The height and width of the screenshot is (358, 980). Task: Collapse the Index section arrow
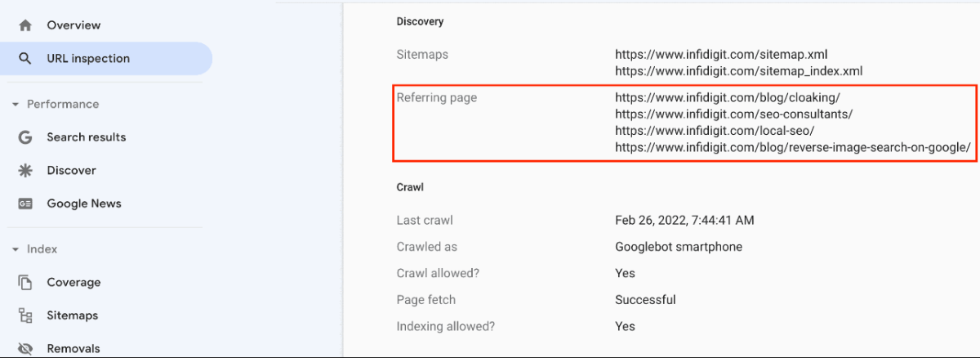point(15,249)
